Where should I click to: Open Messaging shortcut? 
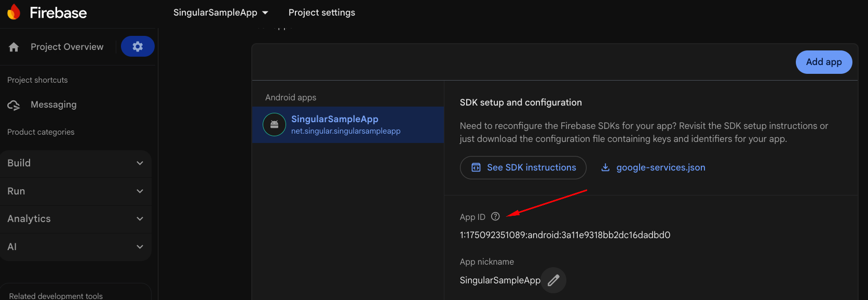(x=53, y=105)
